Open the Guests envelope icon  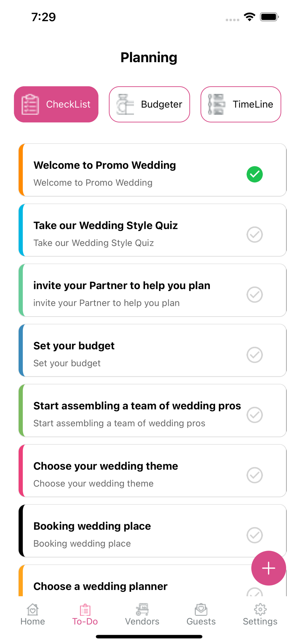pos(201,609)
